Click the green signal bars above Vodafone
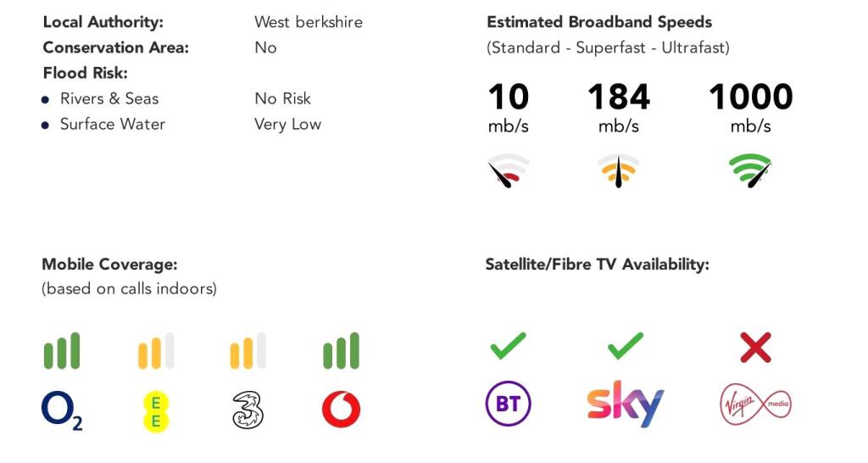Viewport: 868px width, 463px height. (x=341, y=351)
